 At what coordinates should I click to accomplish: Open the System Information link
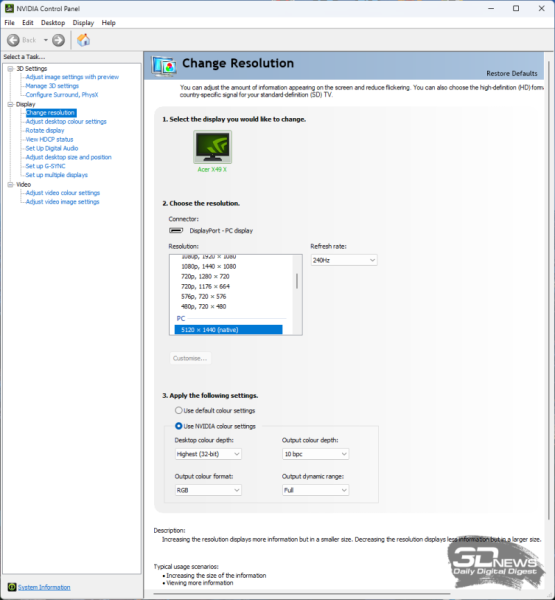pyautogui.click(x=44, y=587)
